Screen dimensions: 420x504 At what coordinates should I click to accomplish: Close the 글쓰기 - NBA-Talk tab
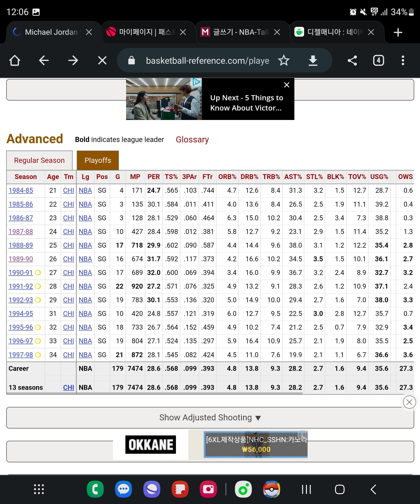[x=277, y=32]
